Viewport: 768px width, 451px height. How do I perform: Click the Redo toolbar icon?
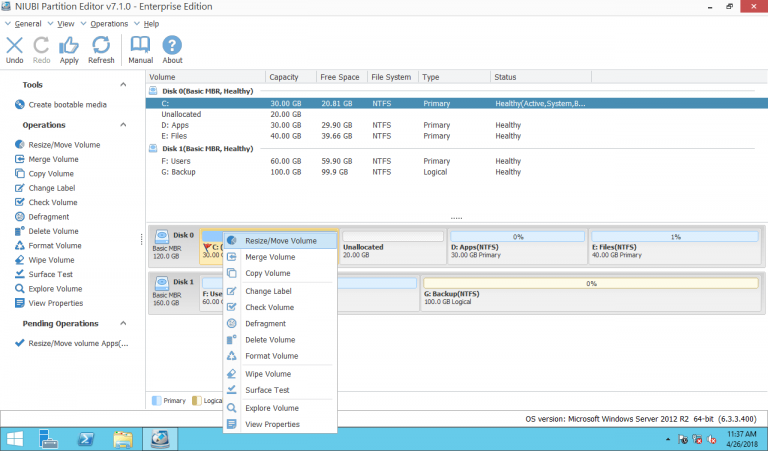click(42, 50)
